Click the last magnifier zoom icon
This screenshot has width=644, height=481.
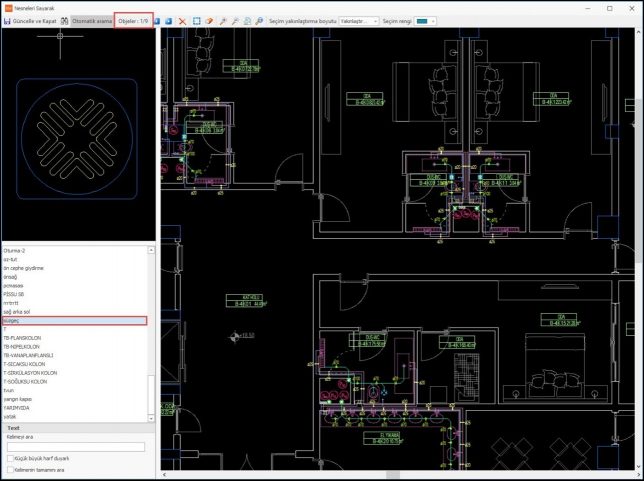259,20
